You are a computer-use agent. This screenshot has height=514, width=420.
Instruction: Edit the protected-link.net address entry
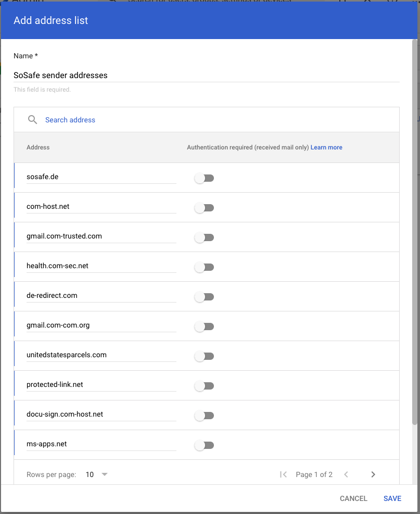pos(101,385)
